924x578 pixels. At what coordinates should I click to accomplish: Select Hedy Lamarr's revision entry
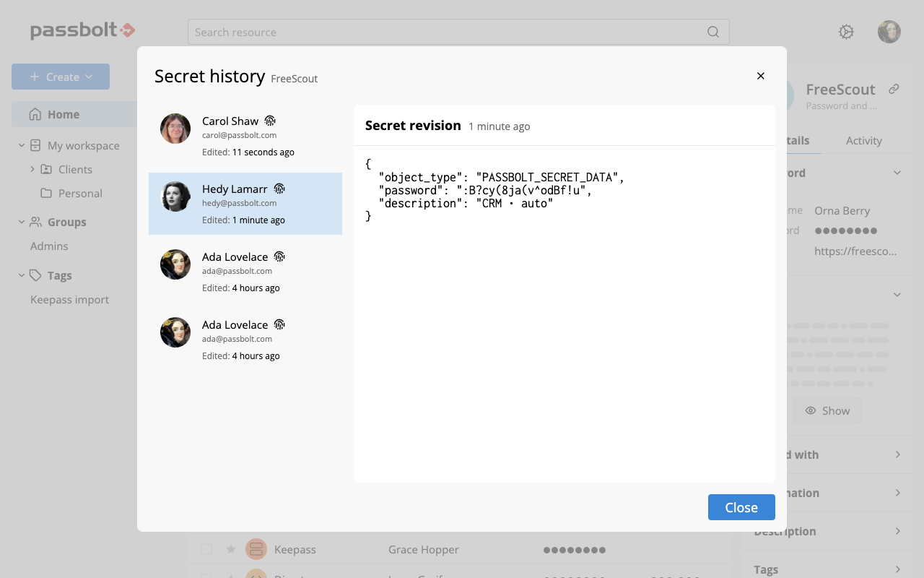245,204
